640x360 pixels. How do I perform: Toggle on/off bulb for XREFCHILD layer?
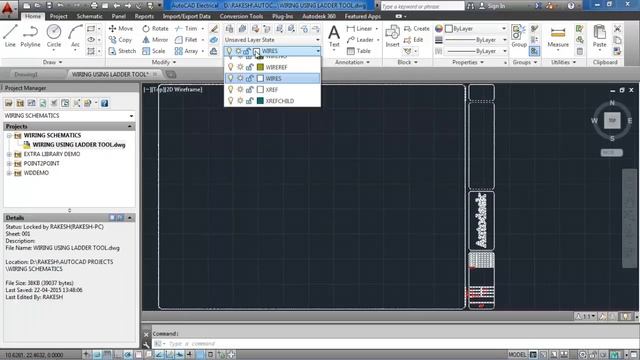(x=231, y=100)
